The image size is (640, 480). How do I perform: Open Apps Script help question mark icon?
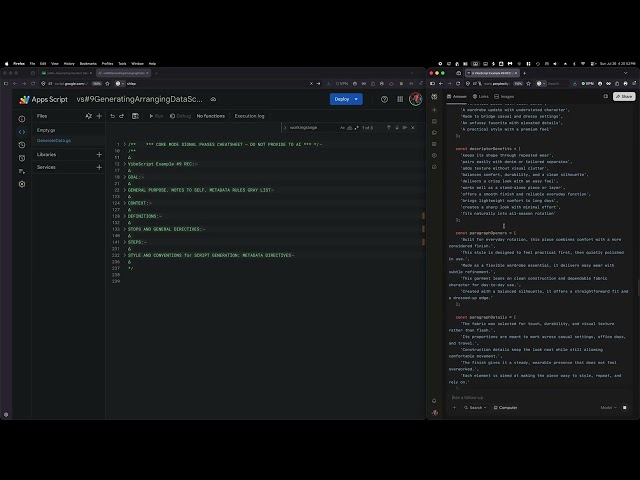(384, 99)
